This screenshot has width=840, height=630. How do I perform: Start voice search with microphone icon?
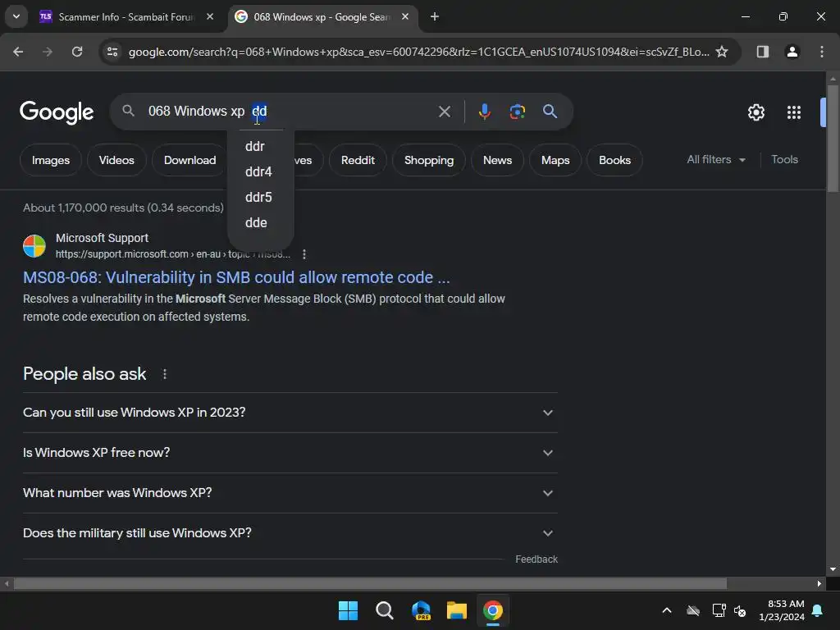point(484,112)
